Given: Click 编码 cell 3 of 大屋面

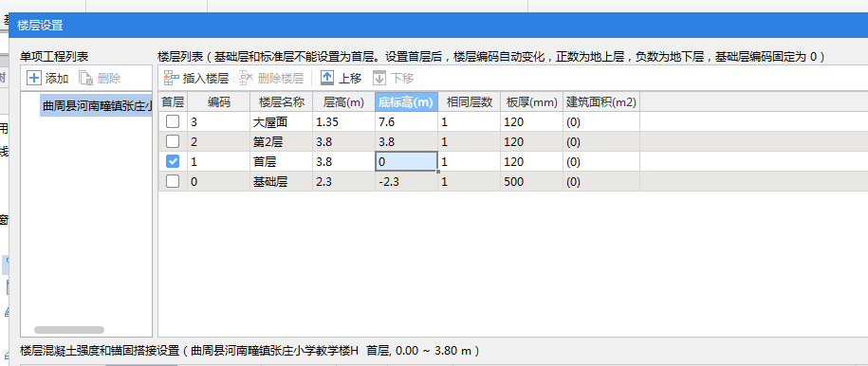Looking at the screenshot, I should coord(219,121).
